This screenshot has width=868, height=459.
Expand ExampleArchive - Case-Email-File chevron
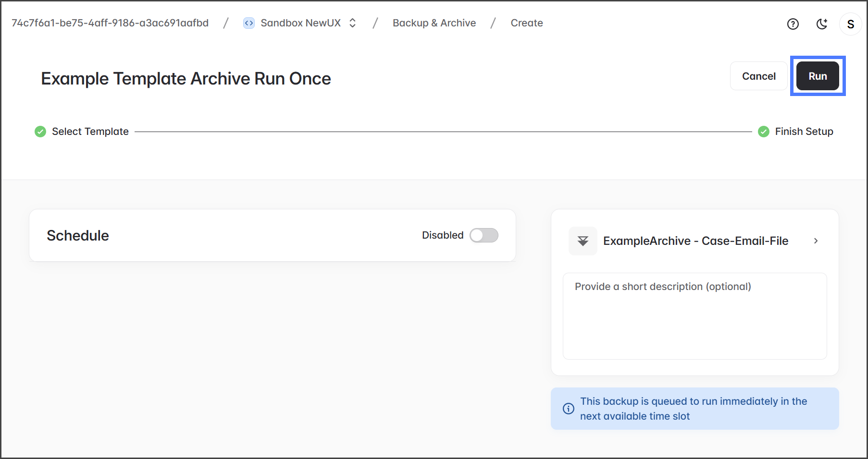[816, 241]
